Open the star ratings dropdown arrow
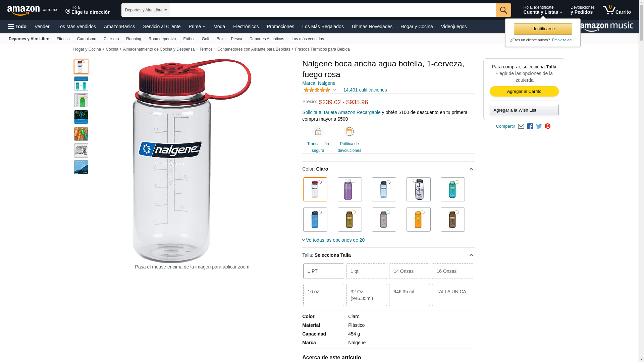The image size is (644, 362). click(x=334, y=90)
